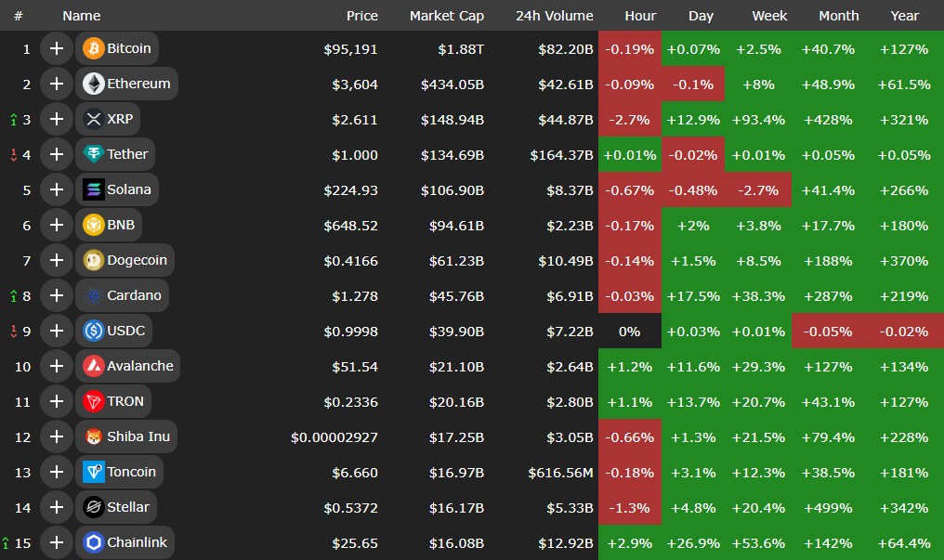Image resolution: width=944 pixels, height=560 pixels.
Task: Add BNB using its plus button
Action: (x=57, y=225)
